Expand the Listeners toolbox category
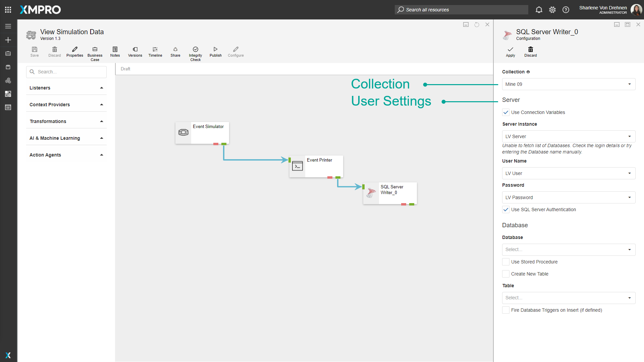The image size is (644, 362). [x=66, y=88]
